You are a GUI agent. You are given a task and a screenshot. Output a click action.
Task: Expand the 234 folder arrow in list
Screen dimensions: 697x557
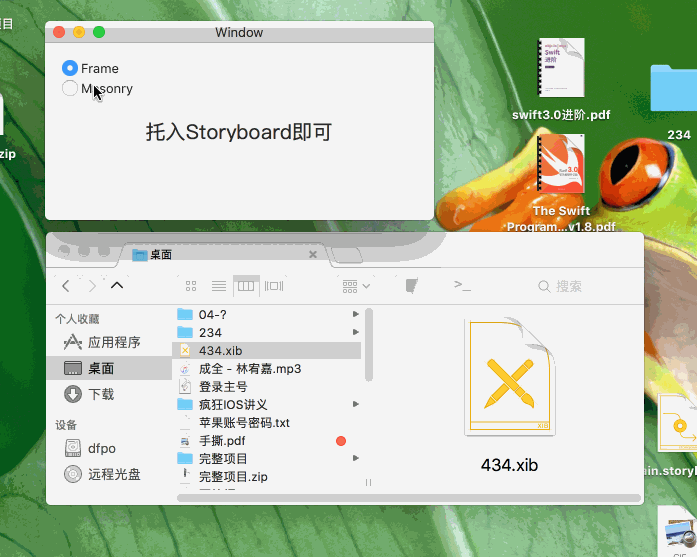coord(356,332)
